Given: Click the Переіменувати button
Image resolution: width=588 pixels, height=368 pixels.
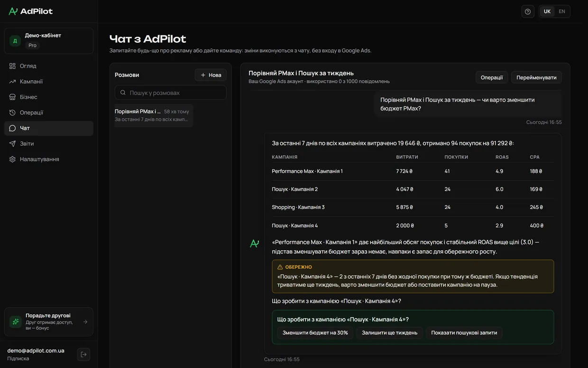Looking at the screenshot, I should pyautogui.click(x=536, y=77).
